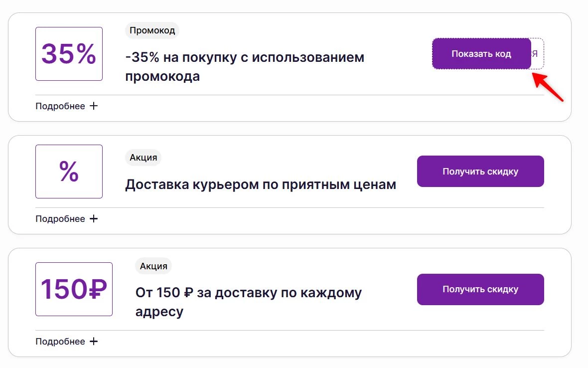Image resolution: width=588 pixels, height=368 pixels.
Task: Click Получить скидку on the 150₽ offer
Action: click(x=480, y=289)
